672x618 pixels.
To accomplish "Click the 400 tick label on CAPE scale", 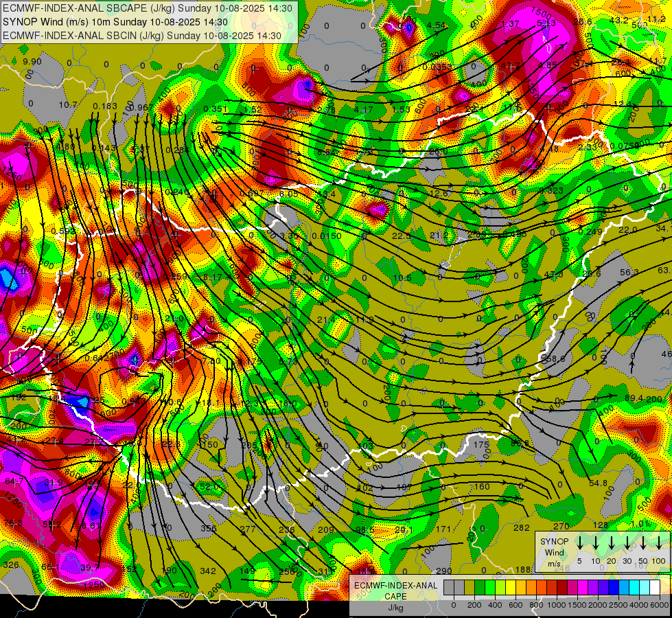I will point(495,605).
